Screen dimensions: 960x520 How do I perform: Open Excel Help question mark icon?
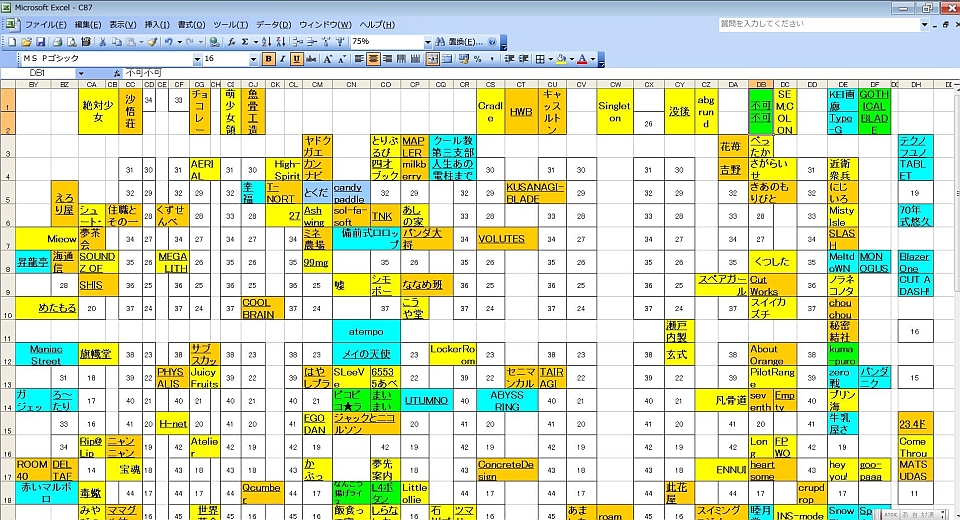click(x=492, y=42)
